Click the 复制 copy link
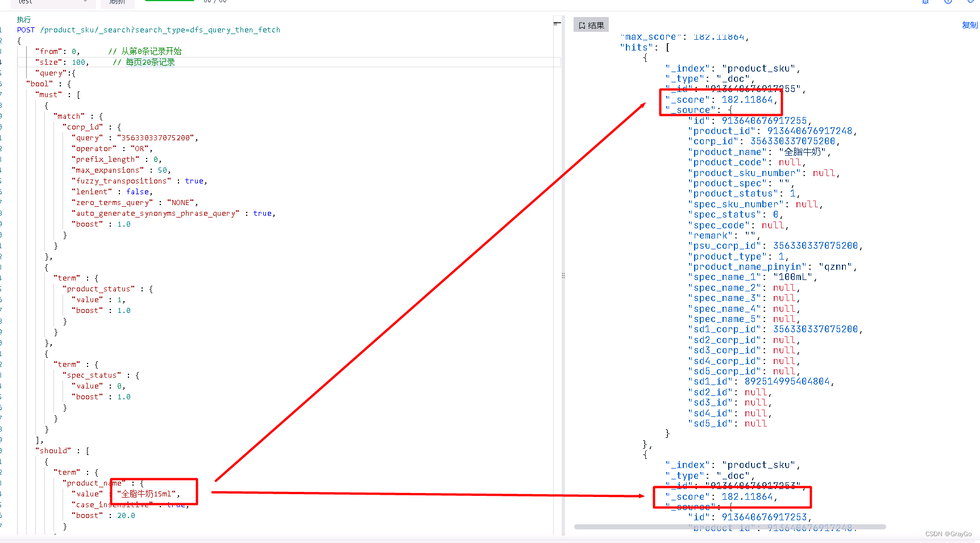This screenshot has height=543, width=980. coord(970,25)
